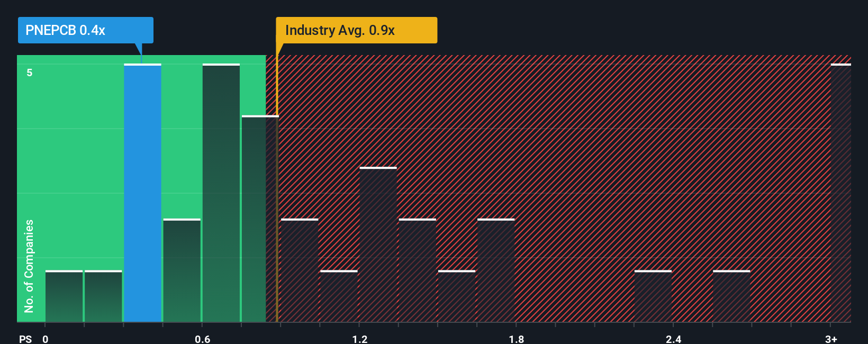Click the first short bar at 0
868x344 pixels.
(x=64, y=296)
